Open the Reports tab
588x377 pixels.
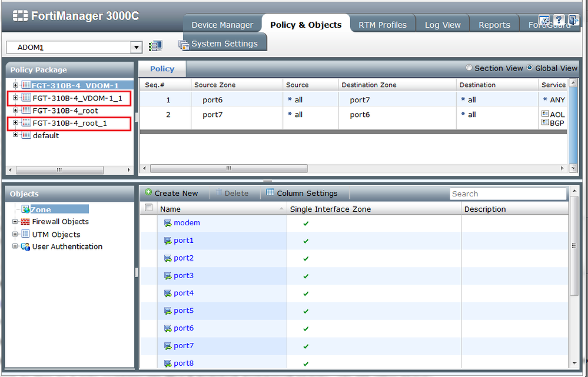pyautogui.click(x=494, y=25)
